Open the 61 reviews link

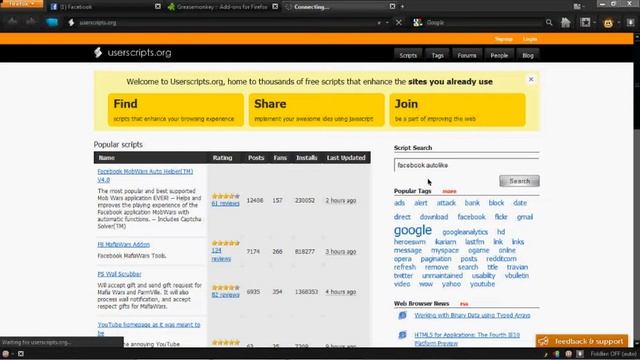point(225,203)
